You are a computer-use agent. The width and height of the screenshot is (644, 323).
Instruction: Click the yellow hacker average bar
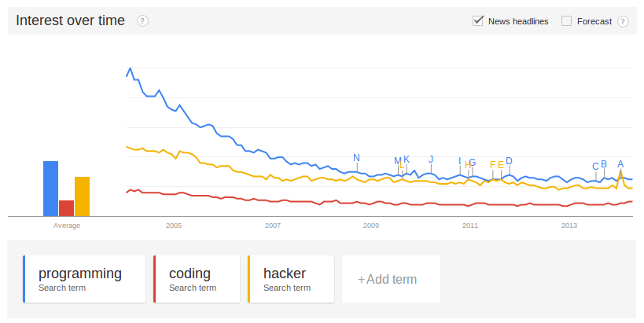(x=82, y=196)
